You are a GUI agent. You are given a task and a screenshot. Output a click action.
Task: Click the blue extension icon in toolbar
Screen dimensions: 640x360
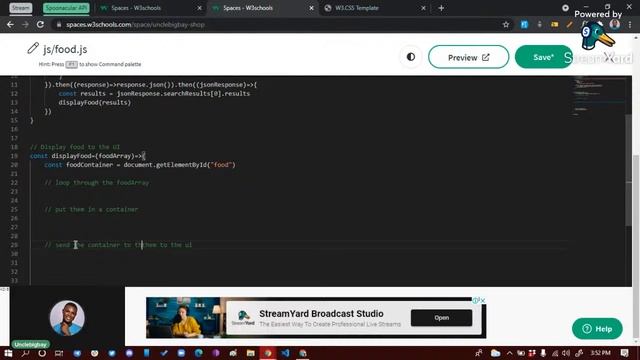(x=524, y=24)
